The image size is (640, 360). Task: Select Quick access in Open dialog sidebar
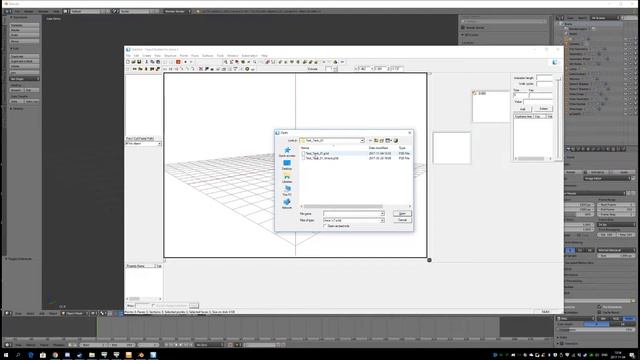(287, 152)
